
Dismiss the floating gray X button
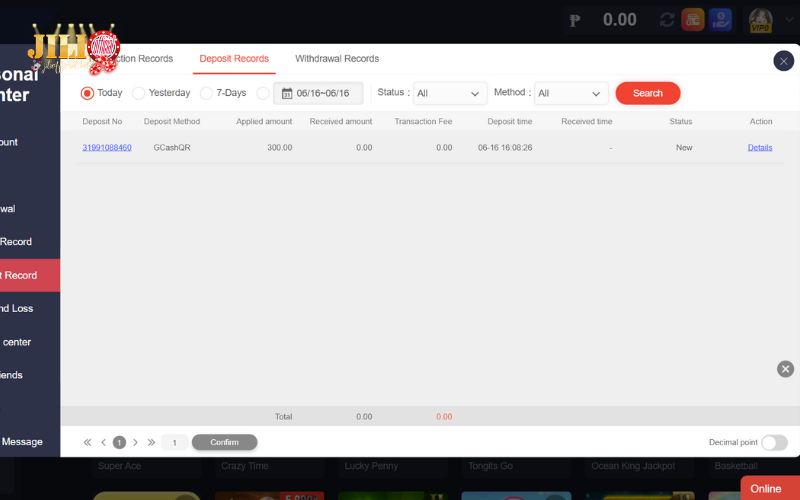coord(786,369)
